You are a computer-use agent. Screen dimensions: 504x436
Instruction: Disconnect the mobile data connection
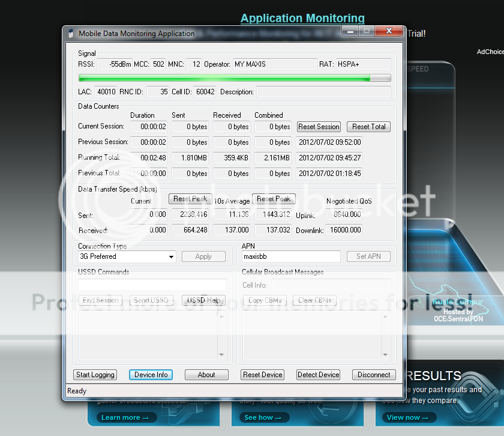pyautogui.click(x=374, y=375)
